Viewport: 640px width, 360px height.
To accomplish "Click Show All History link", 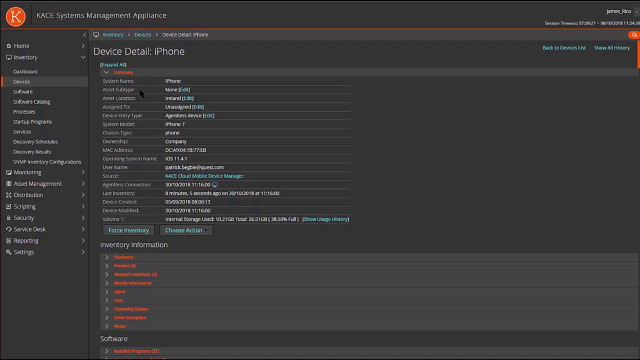I will point(612,48).
